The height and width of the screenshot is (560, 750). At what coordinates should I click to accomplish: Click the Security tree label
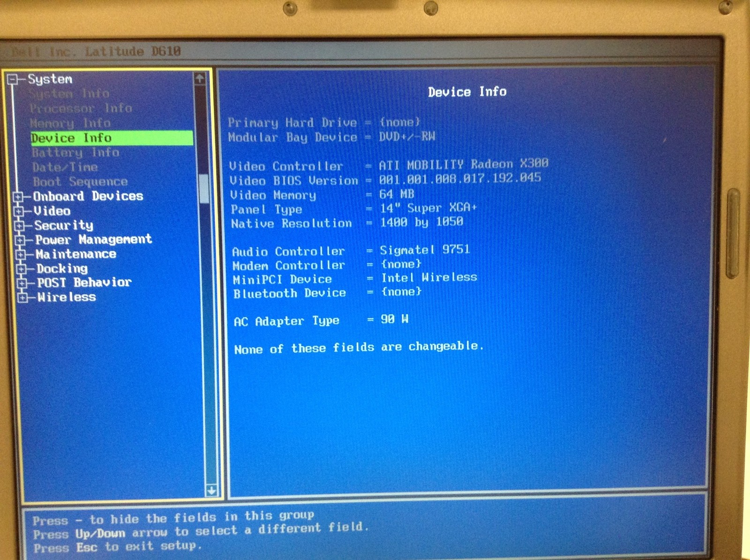64,226
